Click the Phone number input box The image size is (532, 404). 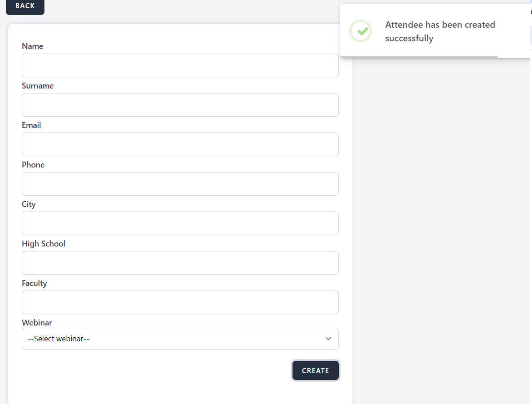(180, 184)
